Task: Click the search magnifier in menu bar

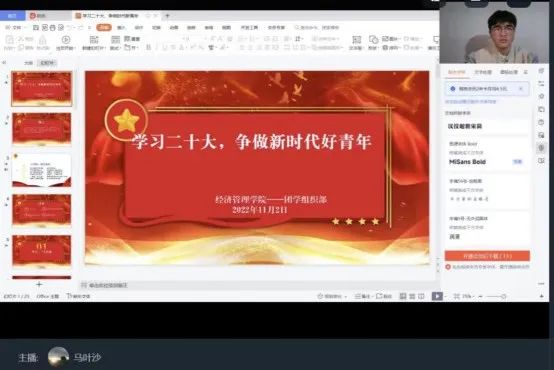Action: point(297,28)
